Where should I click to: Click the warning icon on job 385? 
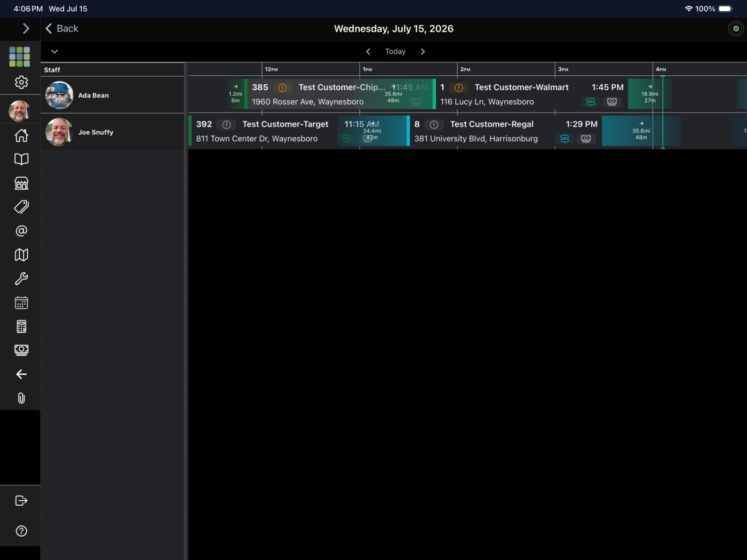(282, 87)
